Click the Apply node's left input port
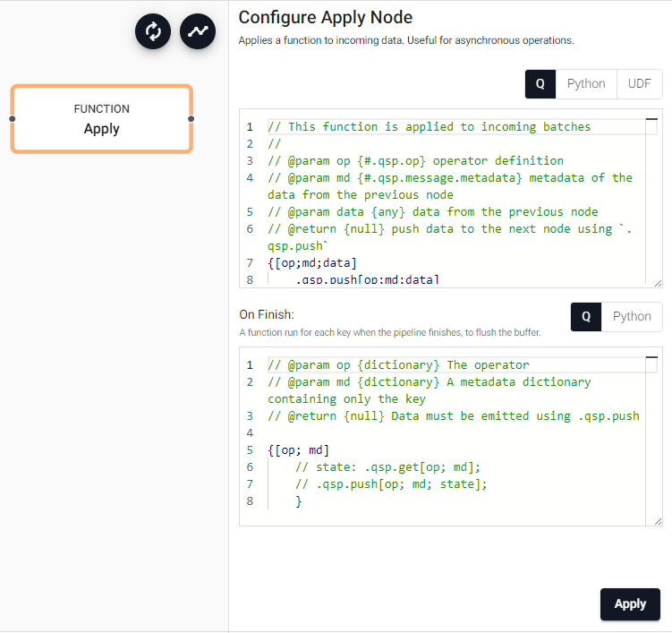The image size is (672, 633). pos(12,119)
